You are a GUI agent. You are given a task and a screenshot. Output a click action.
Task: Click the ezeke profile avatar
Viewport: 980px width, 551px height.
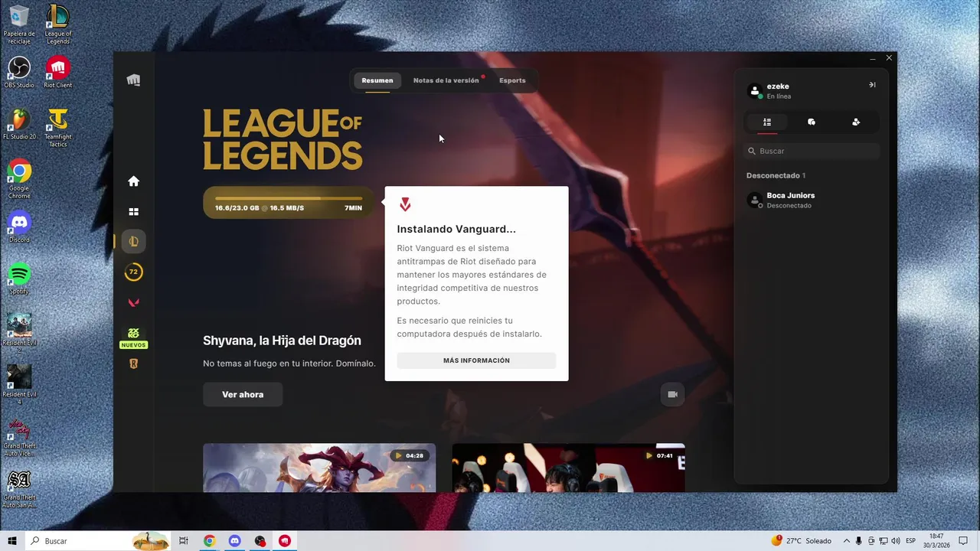[754, 91]
